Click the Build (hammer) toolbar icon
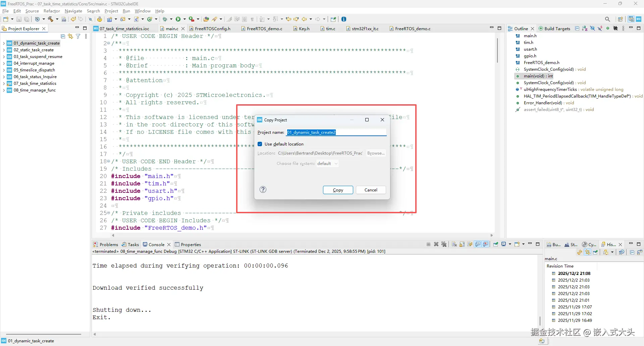This screenshot has height=346, width=644. [51, 19]
